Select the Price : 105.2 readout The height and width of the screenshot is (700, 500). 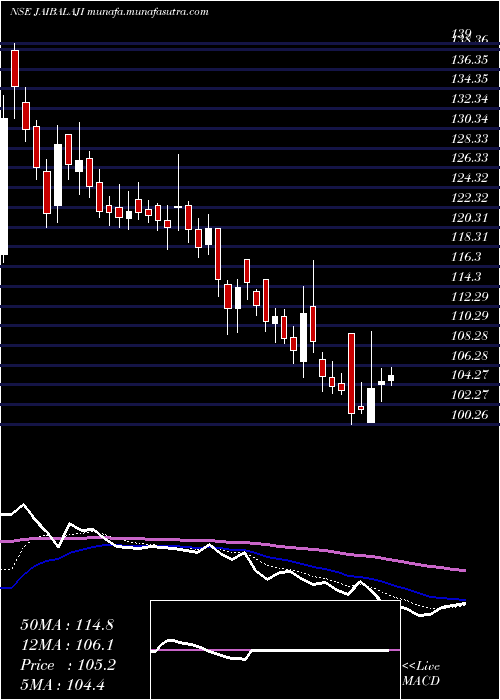pos(68,665)
